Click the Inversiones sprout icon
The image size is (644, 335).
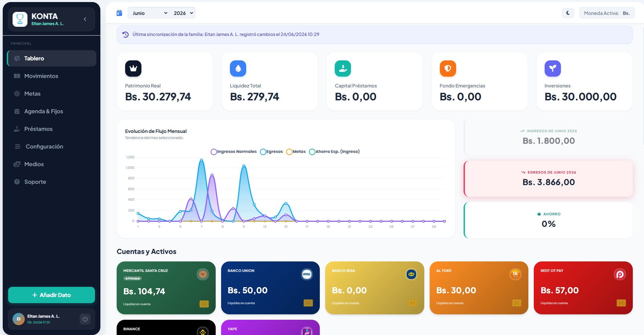[x=553, y=68]
